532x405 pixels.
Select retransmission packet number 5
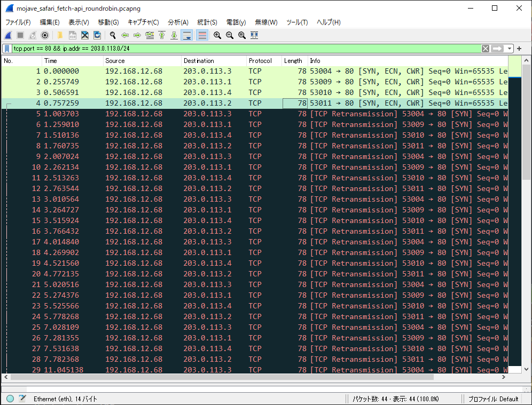(x=255, y=114)
